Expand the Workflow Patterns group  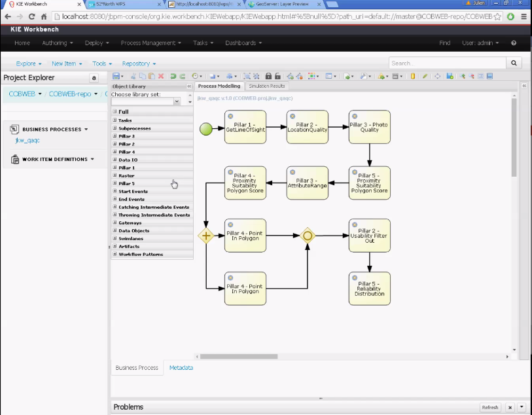[115, 254]
